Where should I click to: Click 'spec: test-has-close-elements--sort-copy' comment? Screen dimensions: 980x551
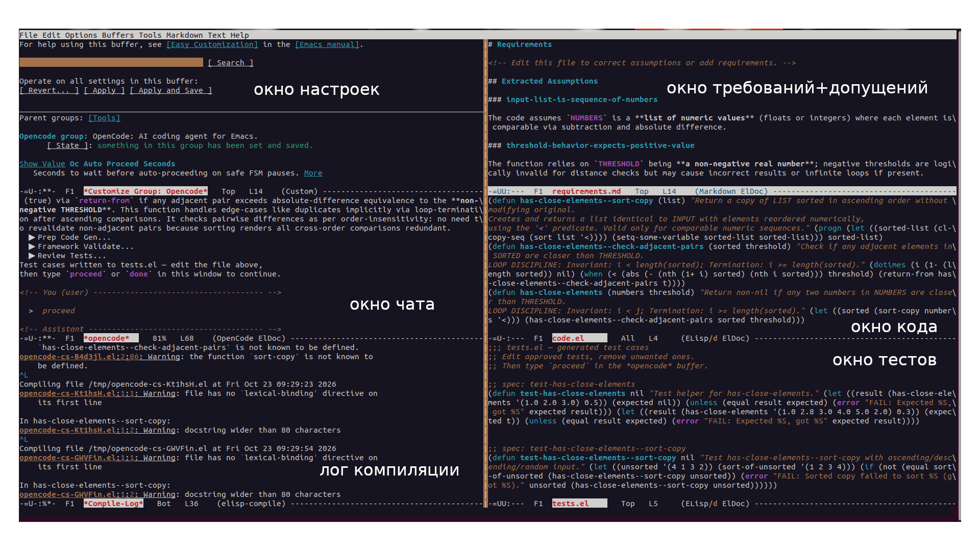(x=586, y=448)
